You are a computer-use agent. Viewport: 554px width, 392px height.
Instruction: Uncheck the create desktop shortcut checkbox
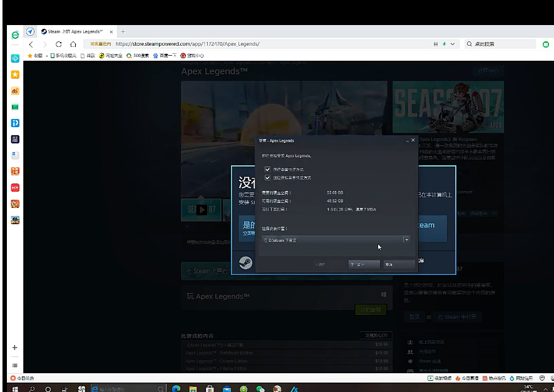(267, 169)
